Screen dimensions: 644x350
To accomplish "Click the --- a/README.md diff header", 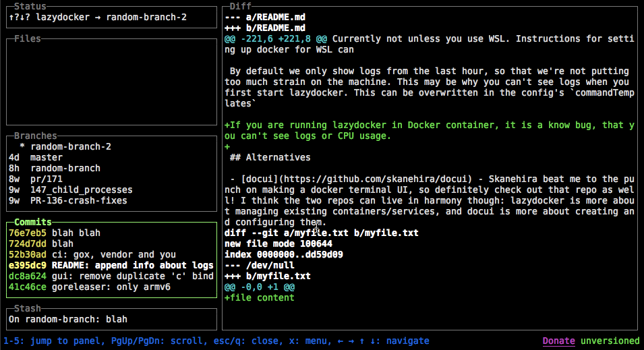I will point(265,18).
